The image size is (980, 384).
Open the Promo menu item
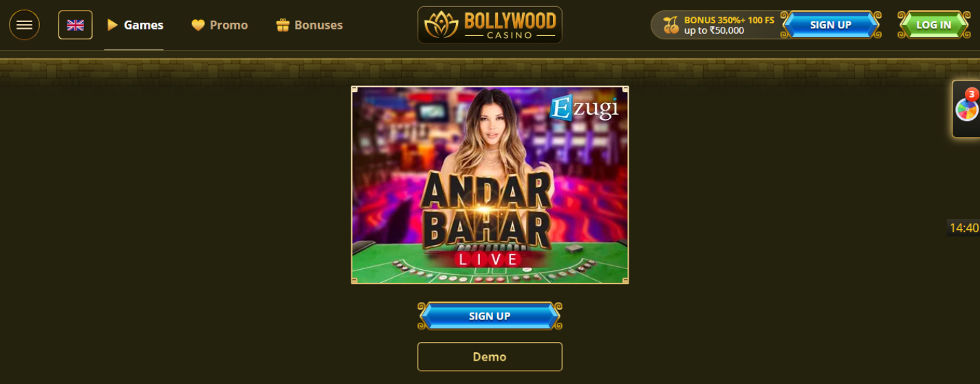[x=219, y=25]
